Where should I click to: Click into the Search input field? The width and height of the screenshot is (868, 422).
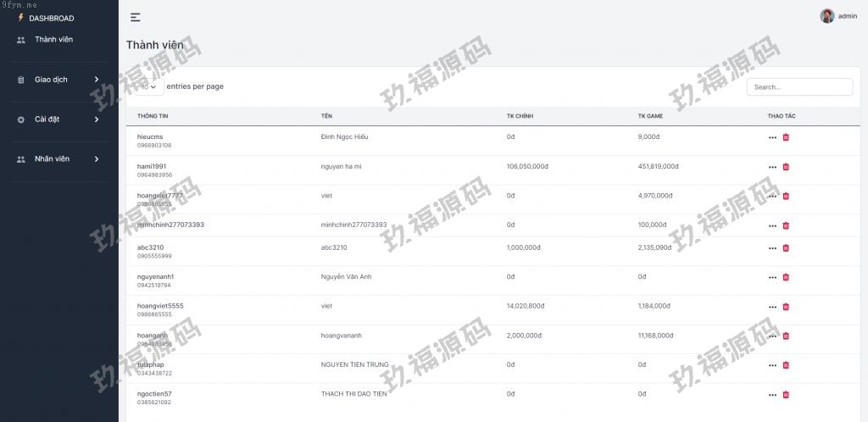coord(799,87)
